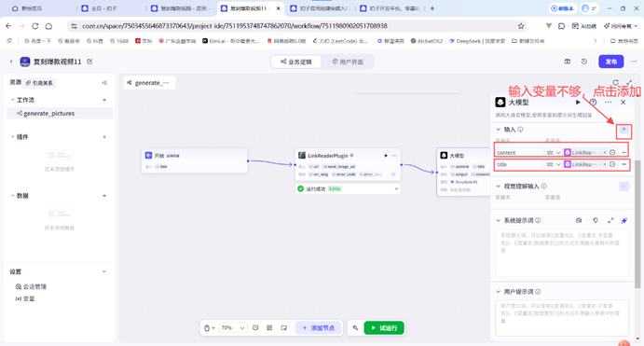Collapse the 数据 section
The width and height of the screenshot is (644, 346).
pyautogui.click(x=12, y=196)
